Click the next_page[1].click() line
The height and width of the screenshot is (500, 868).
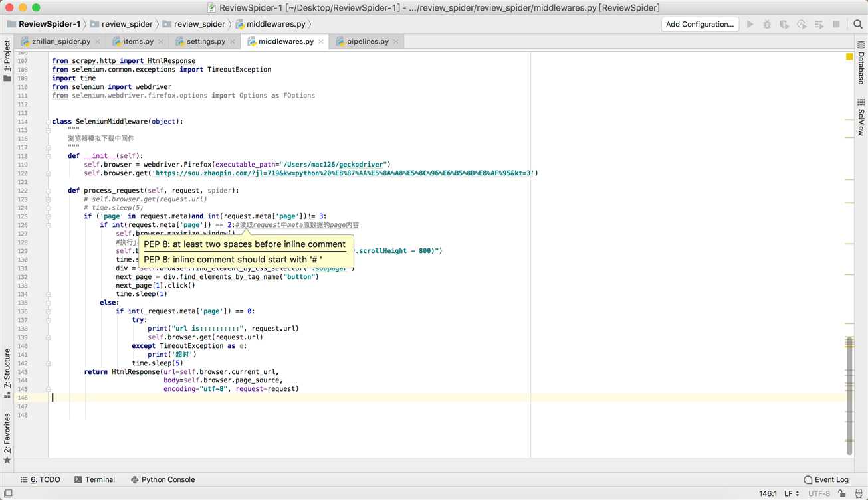pyautogui.click(x=156, y=286)
